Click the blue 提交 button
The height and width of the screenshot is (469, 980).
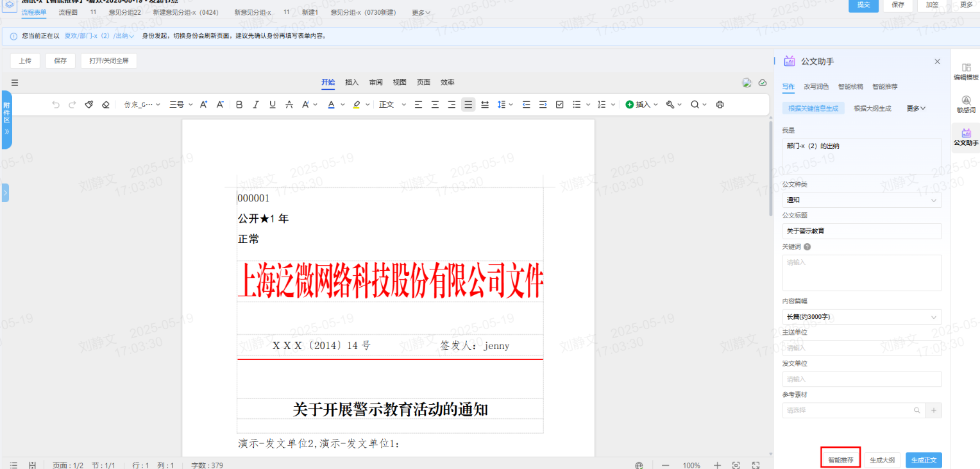pos(863,4)
